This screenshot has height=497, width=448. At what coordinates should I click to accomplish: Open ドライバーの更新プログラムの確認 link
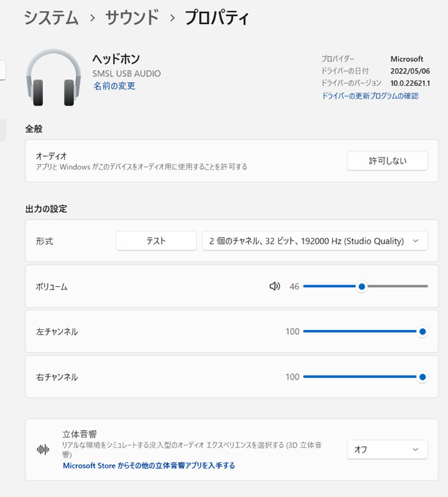click(370, 96)
